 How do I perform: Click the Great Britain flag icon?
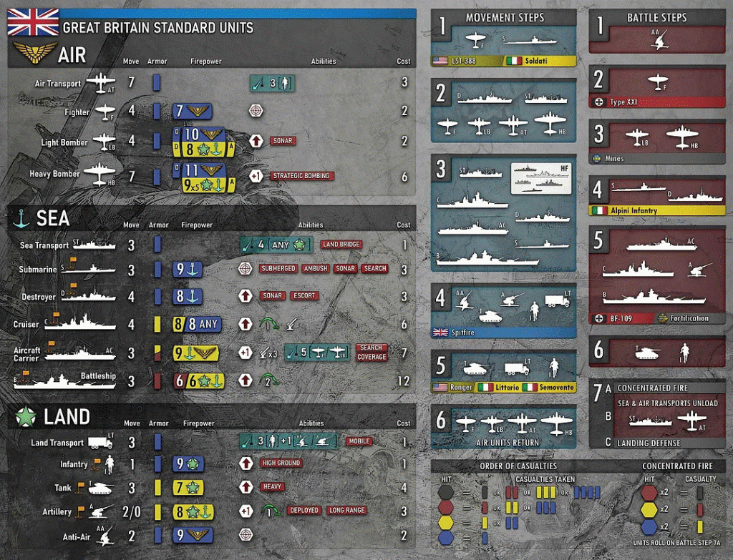coord(33,22)
